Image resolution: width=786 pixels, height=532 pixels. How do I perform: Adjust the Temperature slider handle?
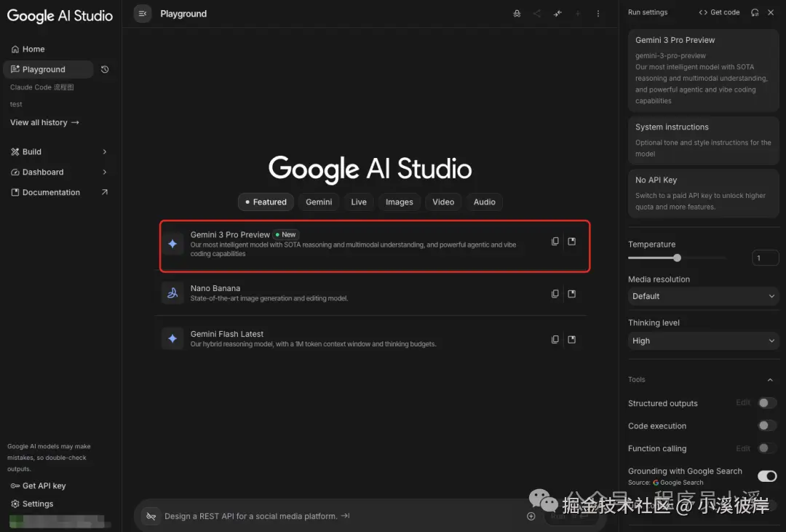[x=678, y=258]
